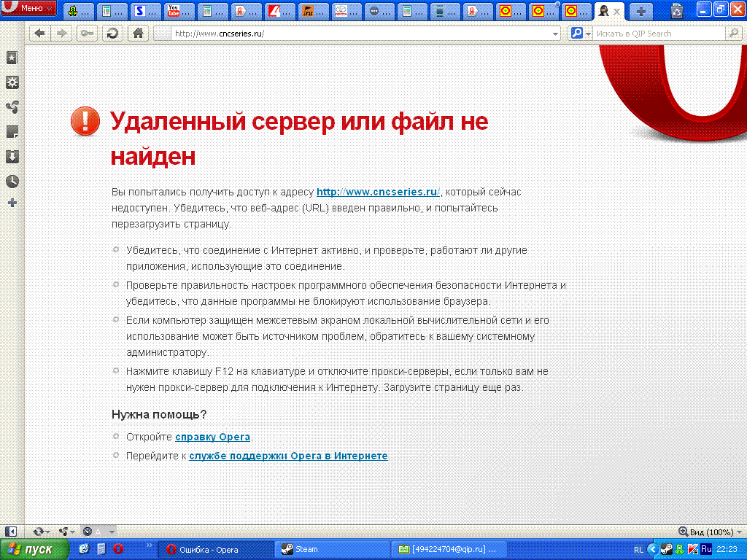Click the Удаленный сервер error heading
Image resolution: width=747 pixels, height=560 pixels.
click(299, 138)
